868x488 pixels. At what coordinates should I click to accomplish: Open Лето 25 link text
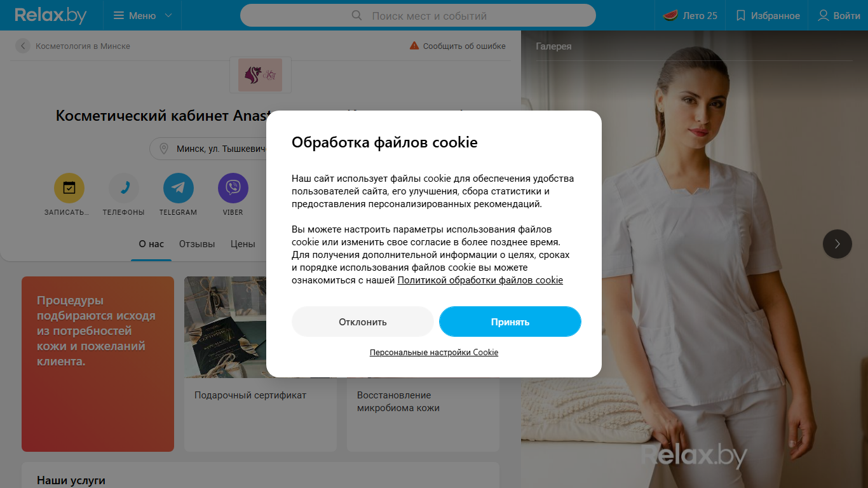tap(700, 15)
